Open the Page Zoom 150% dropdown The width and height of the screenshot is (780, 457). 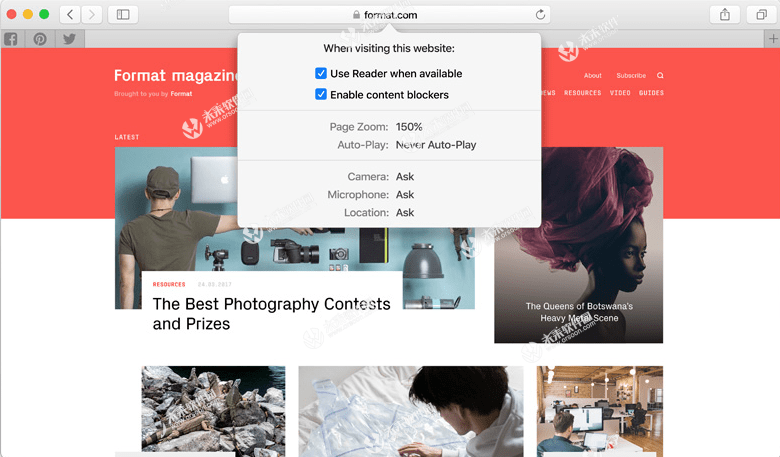tap(409, 127)
